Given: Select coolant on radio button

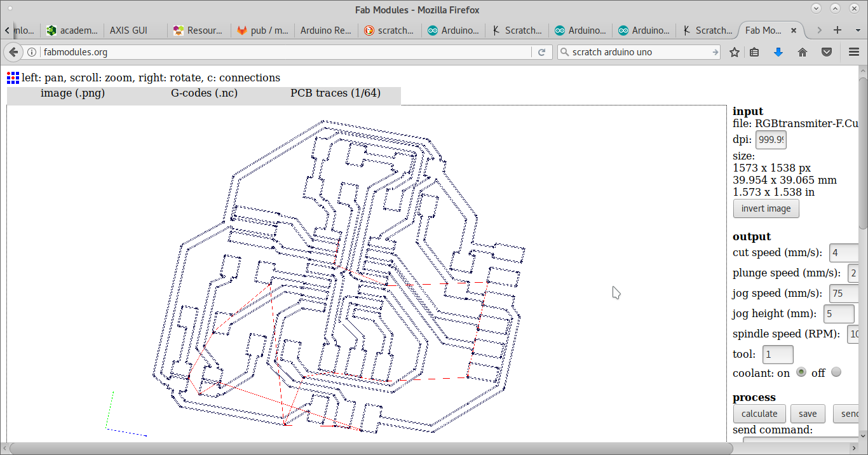Looking at the screenshot, I should [801, 372].
